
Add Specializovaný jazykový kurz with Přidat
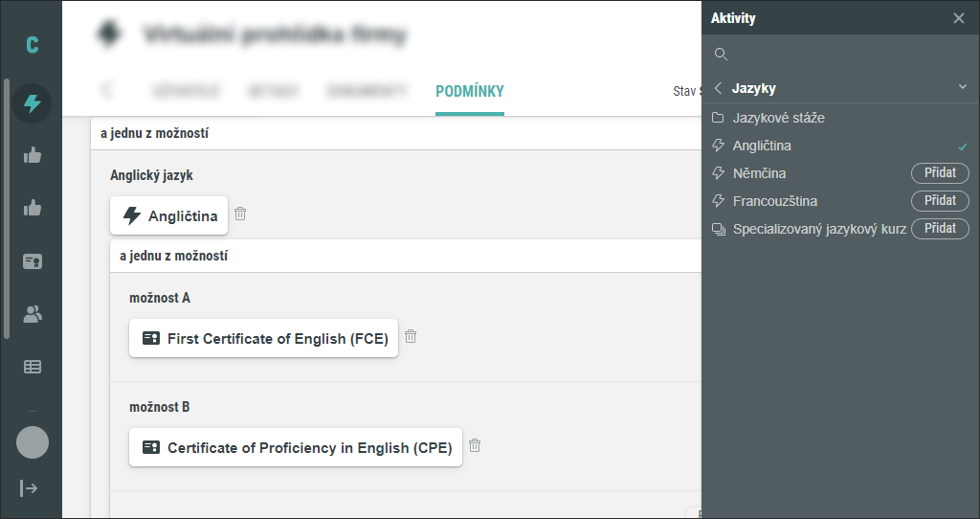[940, 228]
